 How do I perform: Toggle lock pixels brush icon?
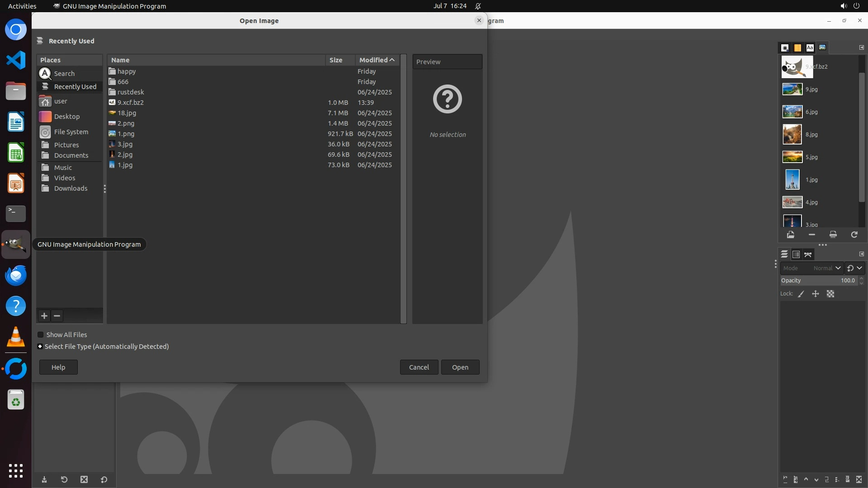click(x=801, y=294)
